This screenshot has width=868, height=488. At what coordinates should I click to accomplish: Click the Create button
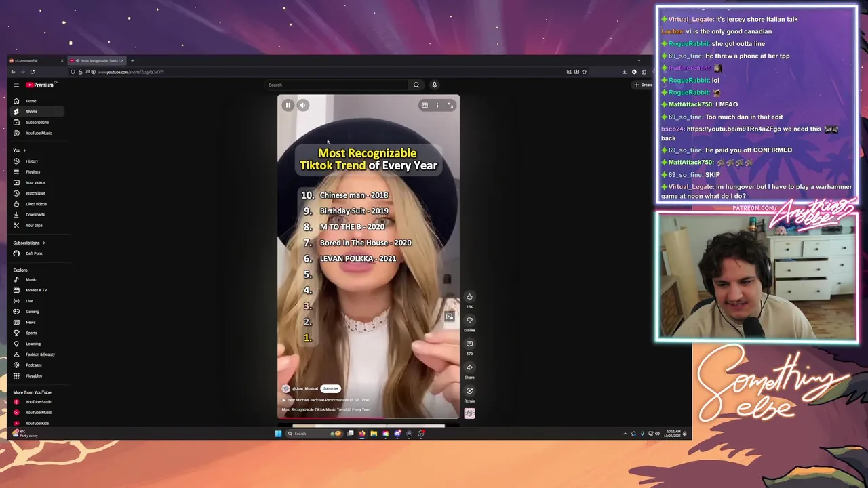(x=643, y=85)
